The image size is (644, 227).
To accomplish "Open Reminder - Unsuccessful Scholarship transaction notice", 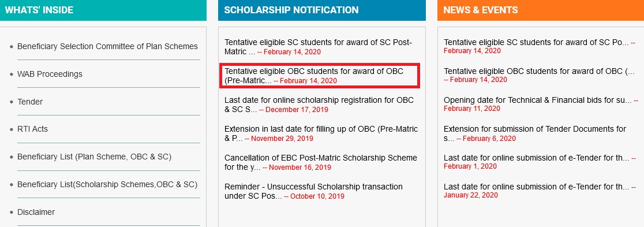I will 314,191.
